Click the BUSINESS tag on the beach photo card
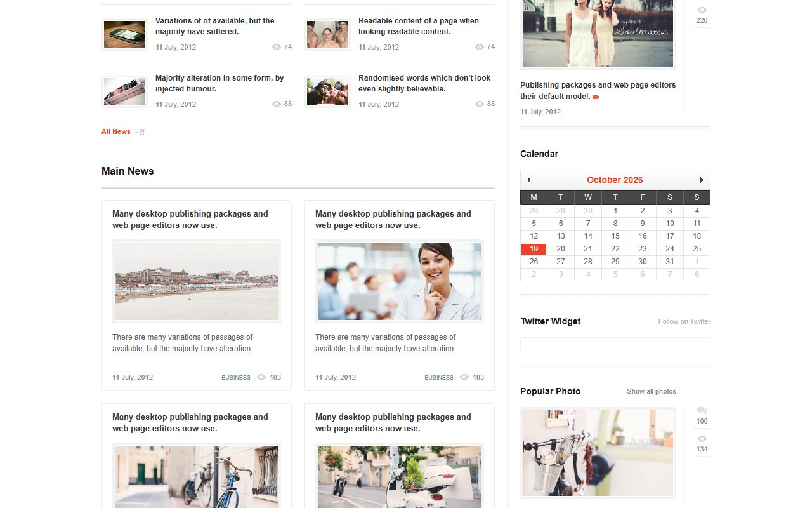812x508 pixels. (x=236, y=378)
